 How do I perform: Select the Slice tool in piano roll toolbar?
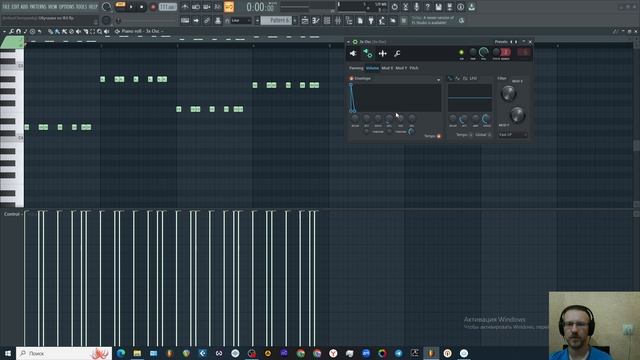(86, 31)
